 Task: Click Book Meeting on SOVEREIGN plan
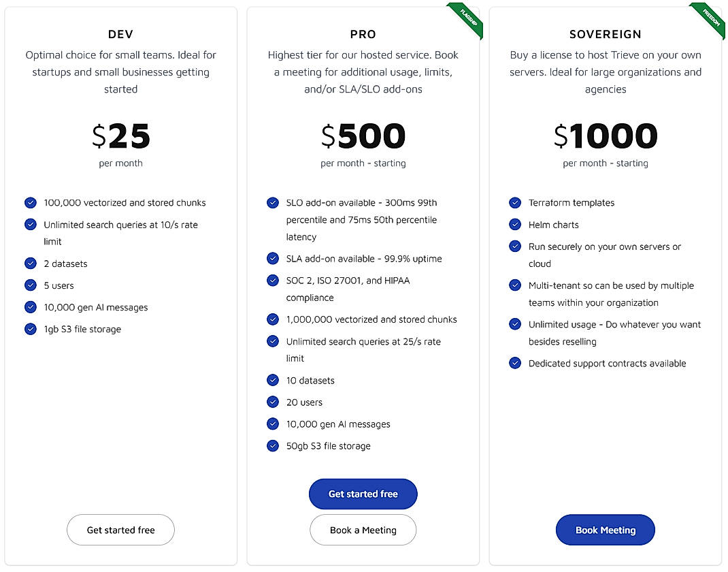605,530
